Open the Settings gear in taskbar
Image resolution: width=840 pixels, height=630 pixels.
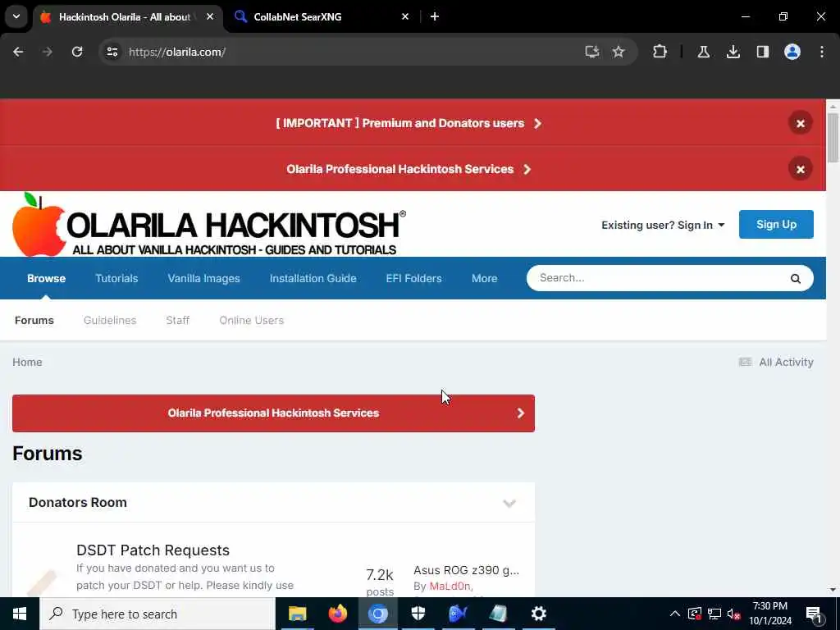pyautogui.click(x=538, y=614)
